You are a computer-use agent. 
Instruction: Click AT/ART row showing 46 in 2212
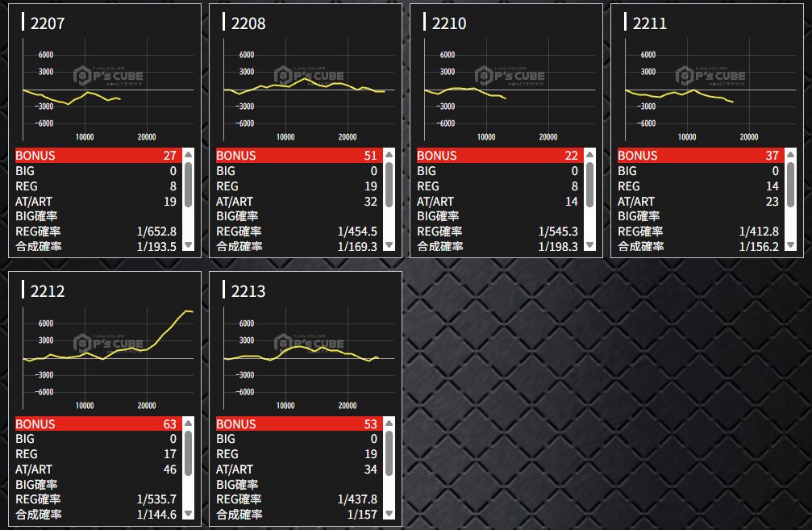coord(98,469)
